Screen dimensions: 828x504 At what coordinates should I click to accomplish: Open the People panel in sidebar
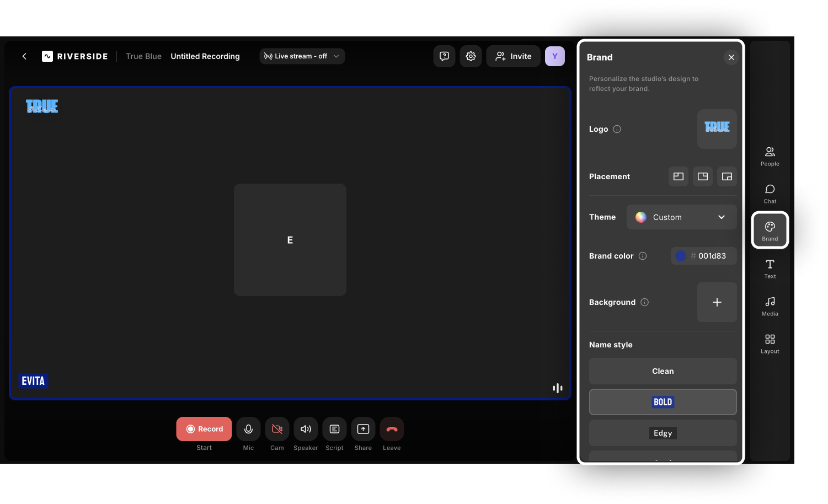[x=770, y=156]
